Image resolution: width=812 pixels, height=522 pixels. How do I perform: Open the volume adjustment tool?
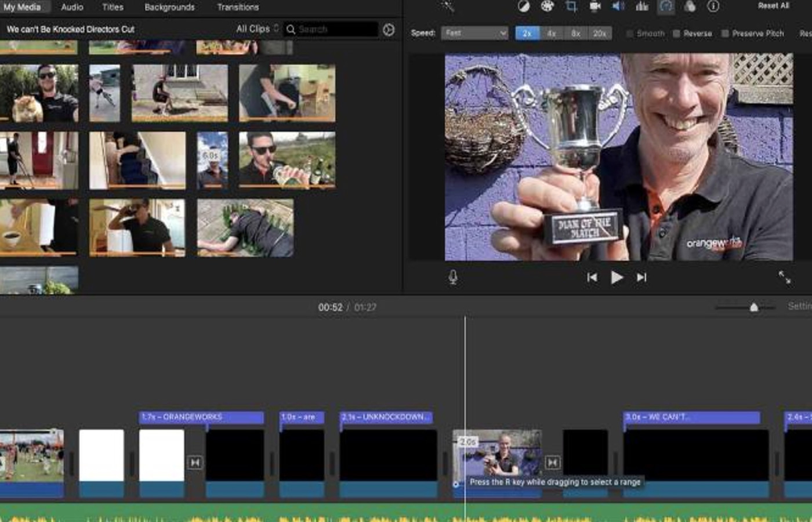(x=618, y=6)
